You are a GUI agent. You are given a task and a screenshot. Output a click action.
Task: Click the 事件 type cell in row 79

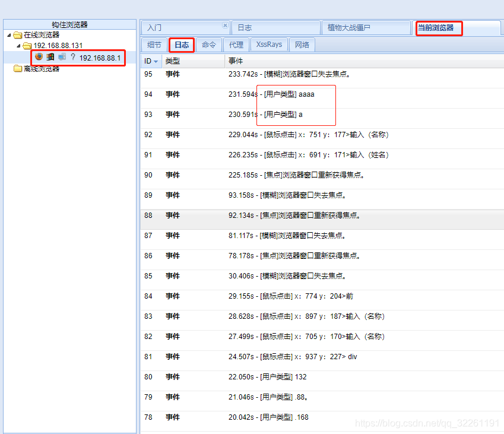tap(173, 397)
